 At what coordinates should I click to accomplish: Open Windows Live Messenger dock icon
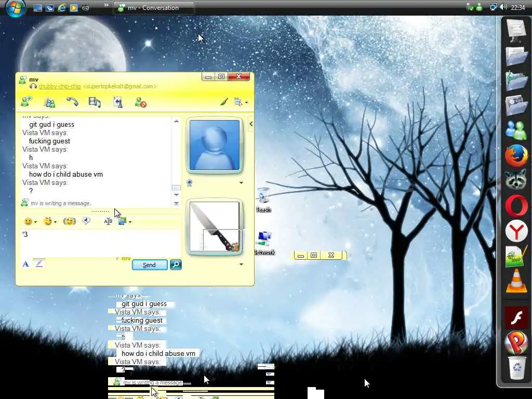pyautogui.click(x=516, y=130)
